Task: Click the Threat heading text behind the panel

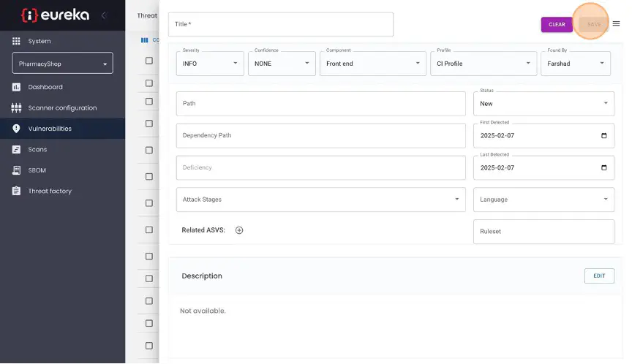Action: pyautogui.click(x=147, y=15)
